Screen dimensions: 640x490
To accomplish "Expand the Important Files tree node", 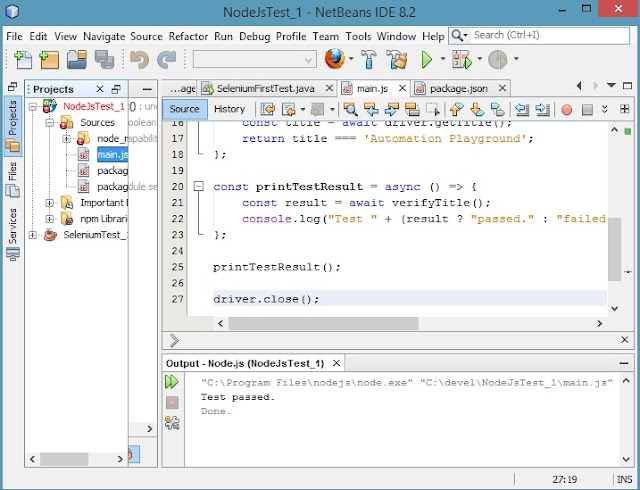I will [x=49, y=203].
